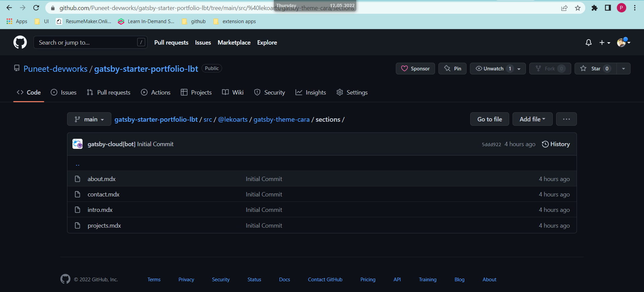Expand the create new plus dropdown
Screen dimensions: 644x292
[605, 43]
